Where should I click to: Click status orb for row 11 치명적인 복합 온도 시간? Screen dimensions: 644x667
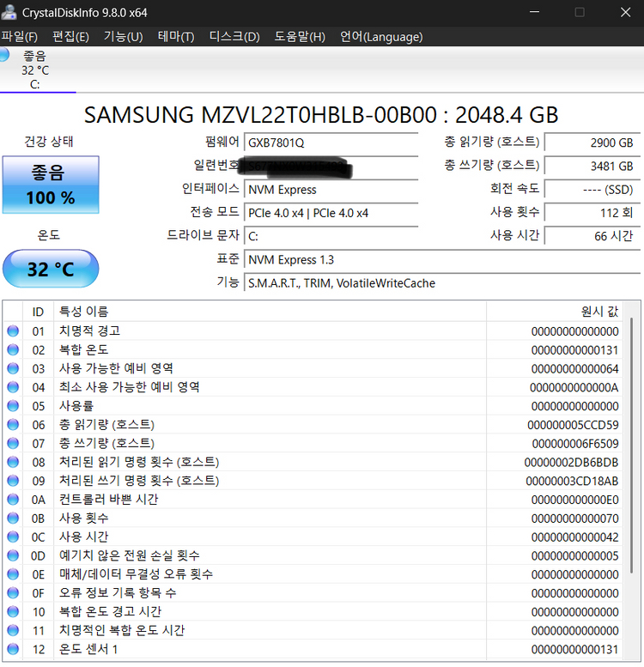tap(13, 630)
